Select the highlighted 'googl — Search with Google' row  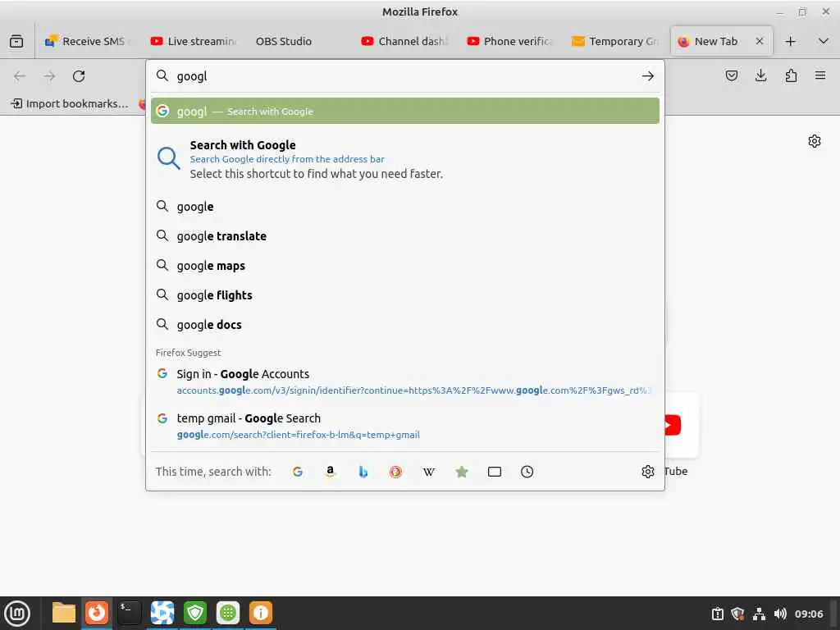[x=405, y=111]
